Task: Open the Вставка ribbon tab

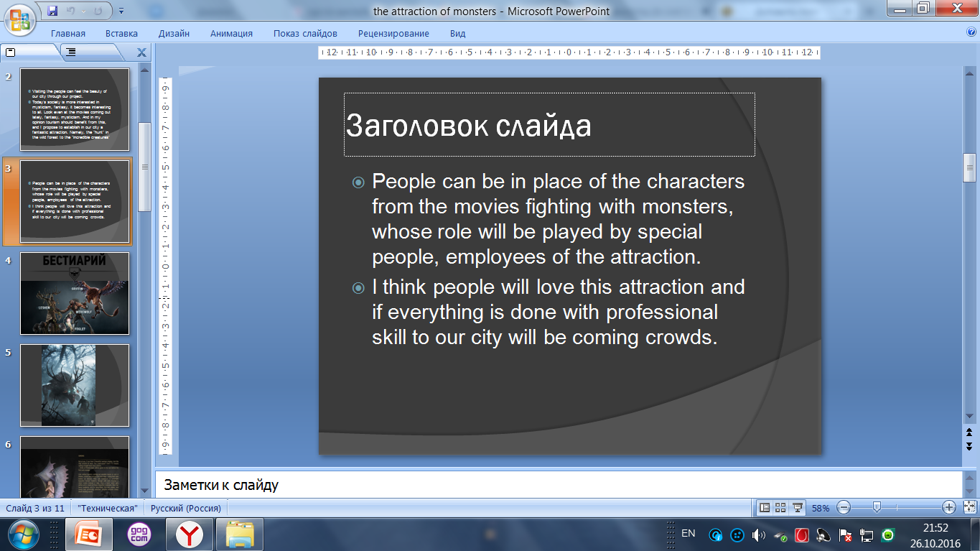Action: 121,33
